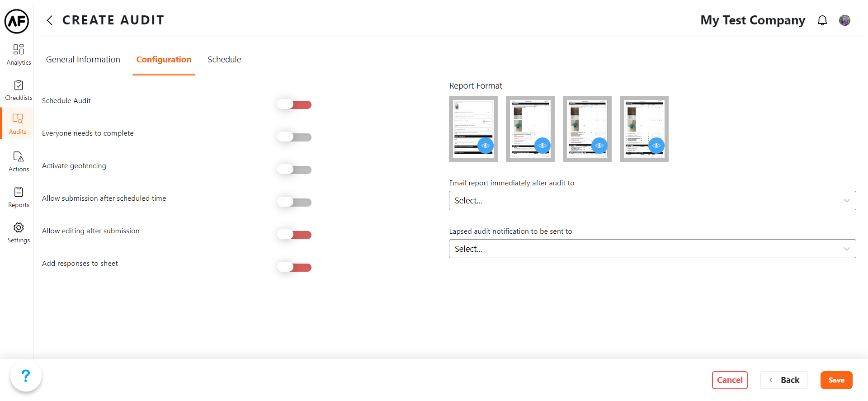
Task: Turn on Activate geofencing switch
Action: (x=294, y=170)
